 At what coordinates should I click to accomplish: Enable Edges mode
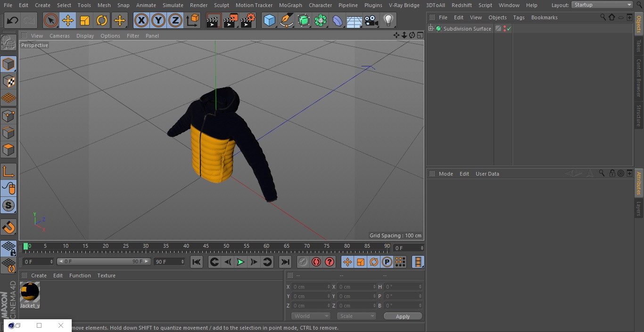click(8, 133)
